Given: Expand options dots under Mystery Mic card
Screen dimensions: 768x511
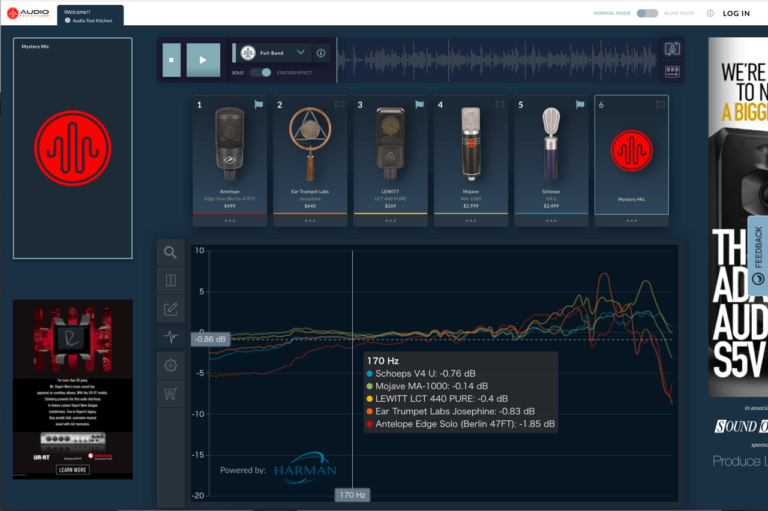Looking at the screenshot, I should [631, 221].
